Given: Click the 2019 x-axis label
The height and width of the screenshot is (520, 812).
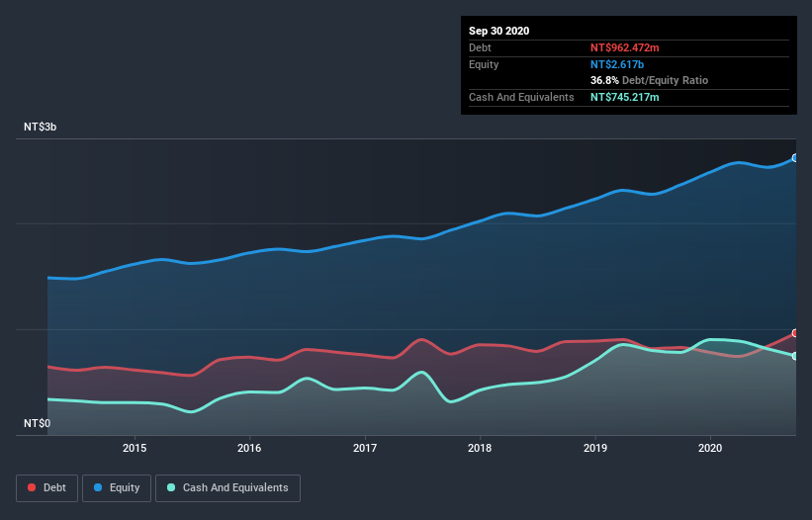Looking at the screenshot, I should pyautogui.click(x=595, y=448).
